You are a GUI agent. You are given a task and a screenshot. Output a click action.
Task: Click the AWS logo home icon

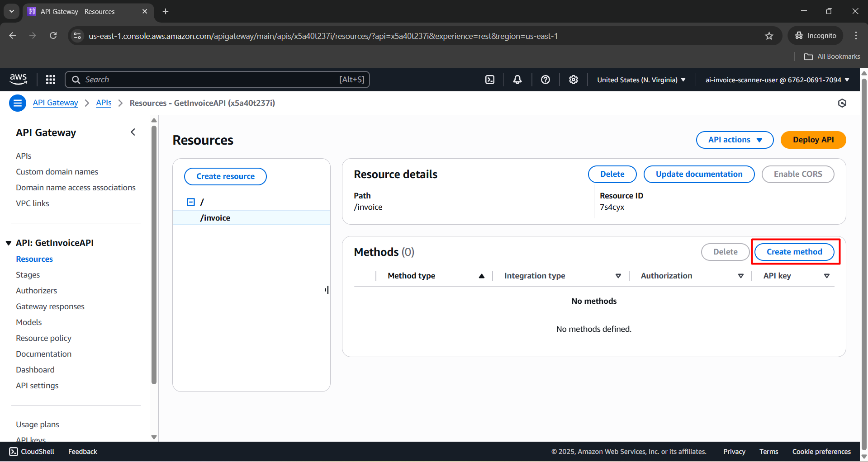point(19,79)
